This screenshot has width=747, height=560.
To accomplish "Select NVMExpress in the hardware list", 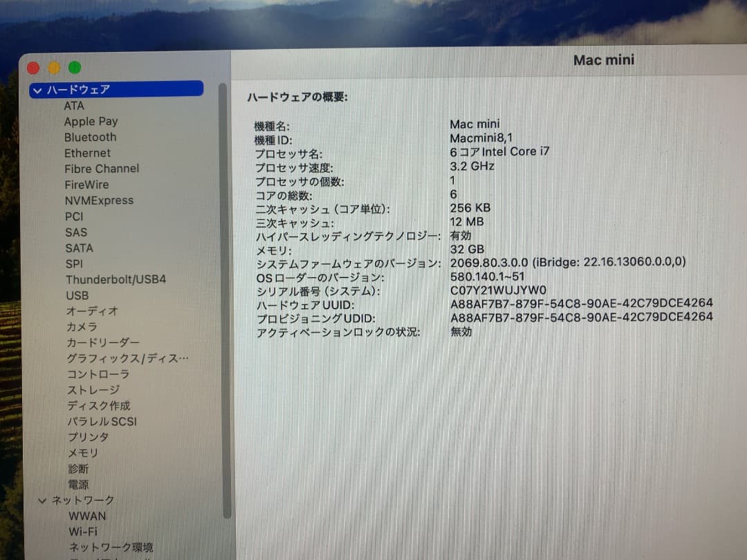I will click(100, 200).
